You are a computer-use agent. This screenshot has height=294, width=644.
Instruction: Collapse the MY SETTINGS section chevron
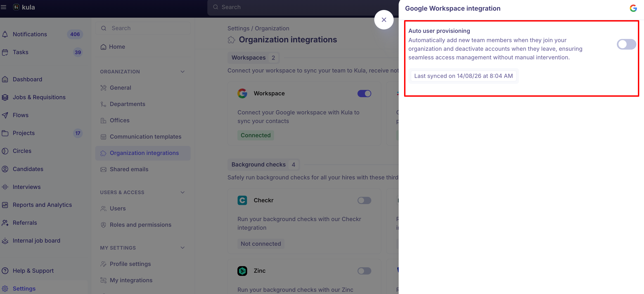click(x=182, y=248)
